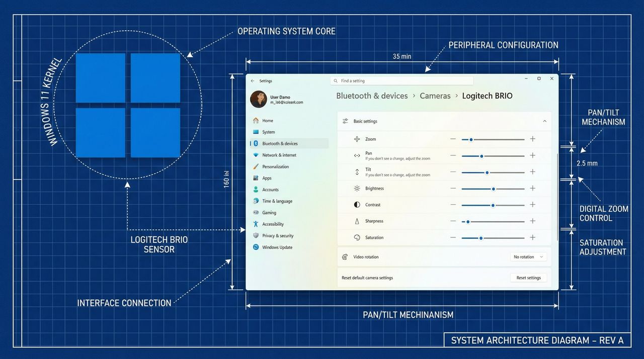Open the Video rotation dropdown
644x359 pixels.
tap(528, 257)
